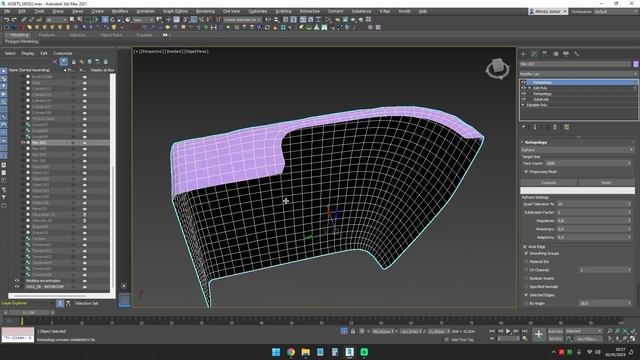
Task: Open the Graph Editors menu
Action: coord(176,11)
